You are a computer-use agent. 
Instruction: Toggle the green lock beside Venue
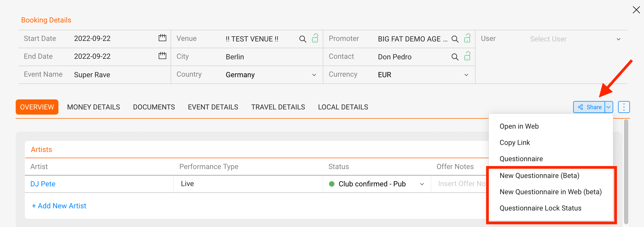(x=315, y=38)
